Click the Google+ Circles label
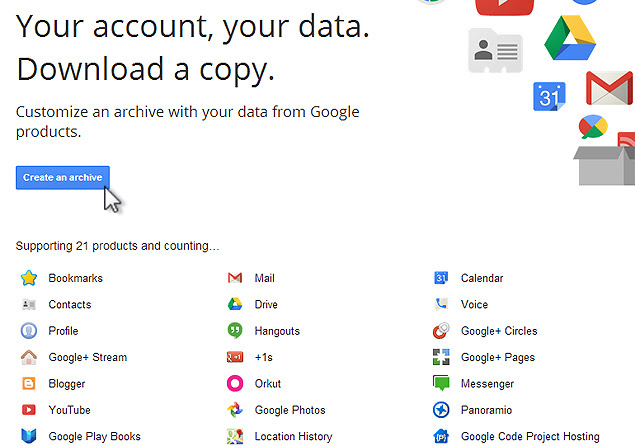635x446 pixels. tap(499, 331)
